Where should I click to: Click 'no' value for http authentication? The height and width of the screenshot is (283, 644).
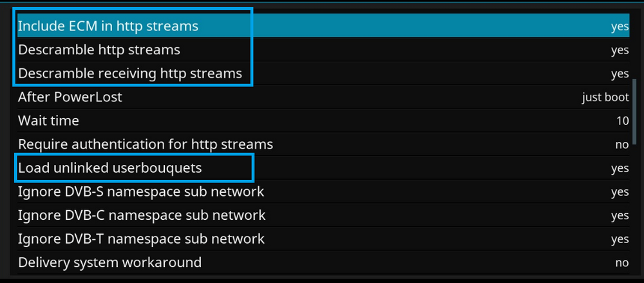[622, 145]
